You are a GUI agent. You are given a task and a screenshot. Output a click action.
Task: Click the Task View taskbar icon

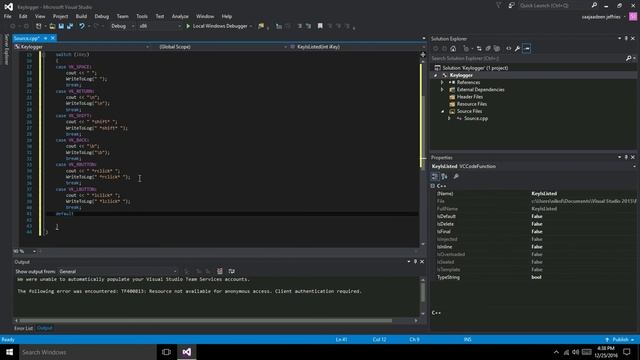click(166, 352)
